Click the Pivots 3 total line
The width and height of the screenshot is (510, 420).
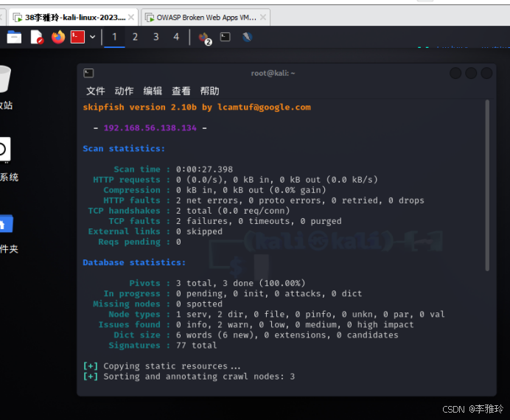click(217, 284)
